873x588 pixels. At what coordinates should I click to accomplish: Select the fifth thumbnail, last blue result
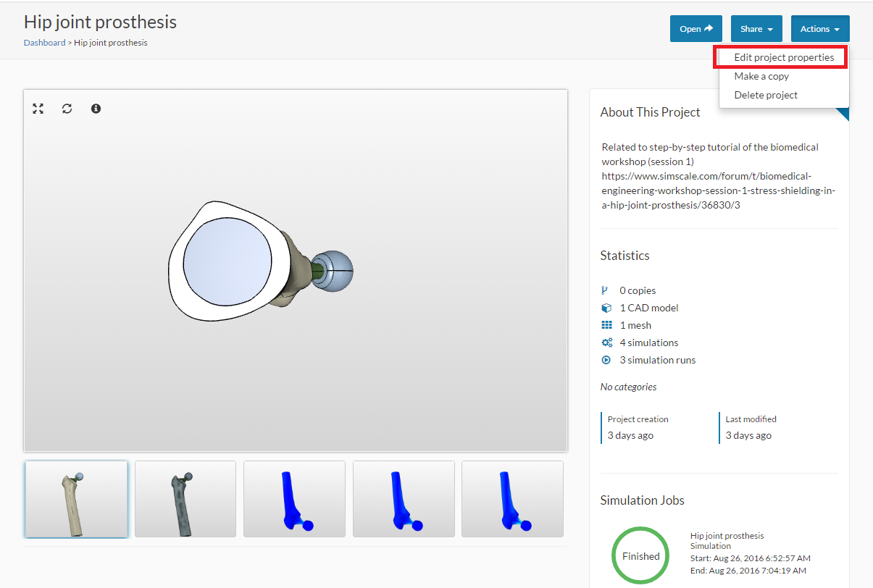pos(512,499)
